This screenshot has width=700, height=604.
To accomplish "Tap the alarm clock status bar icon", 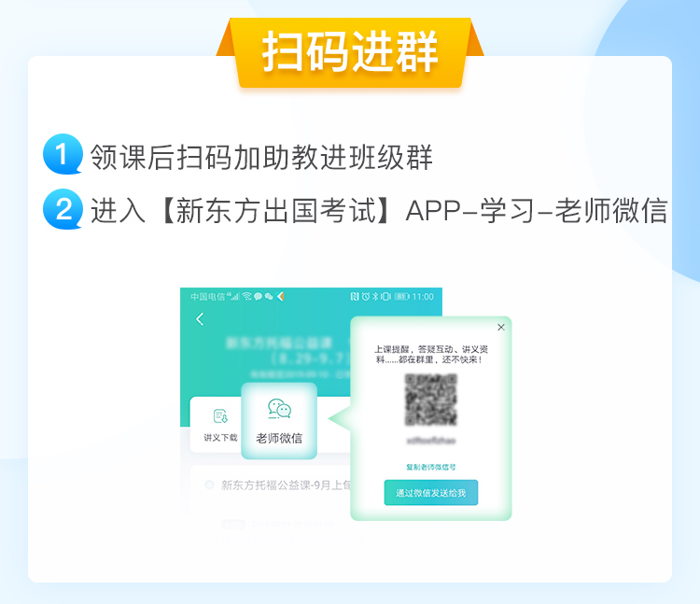I will click(x=366, y=297).
